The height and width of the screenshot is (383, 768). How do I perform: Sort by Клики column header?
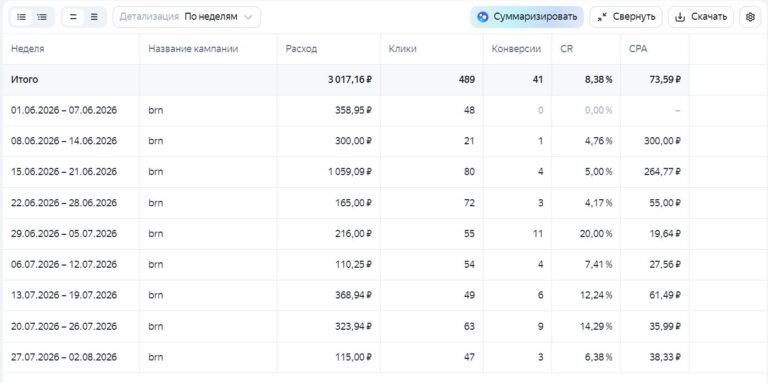(403, 49)
